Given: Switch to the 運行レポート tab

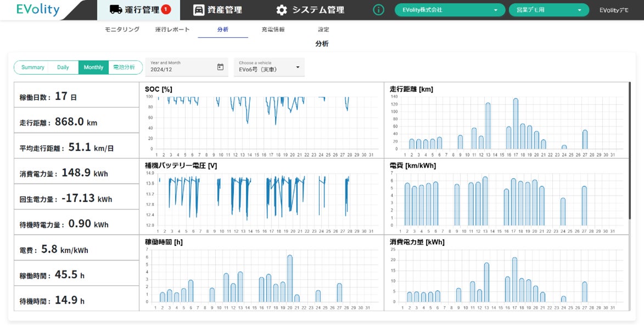Looking at the screenshot, I should point(172,30).
